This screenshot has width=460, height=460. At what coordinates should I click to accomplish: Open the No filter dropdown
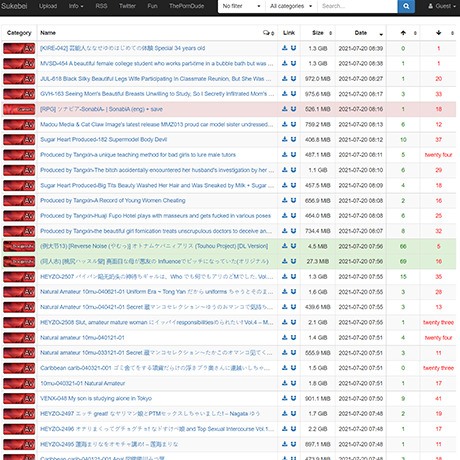[x=241, y=6]
